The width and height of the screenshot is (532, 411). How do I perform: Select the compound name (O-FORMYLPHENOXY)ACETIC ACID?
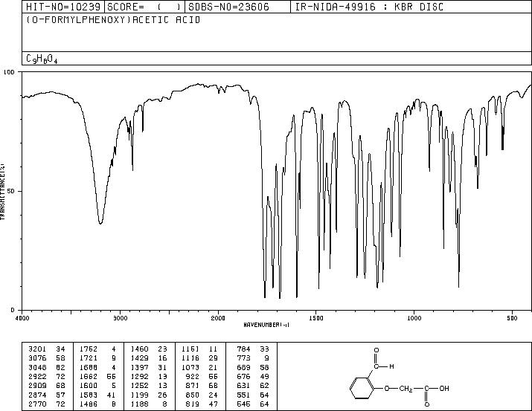pyautogui.click(x=113, y=19)
